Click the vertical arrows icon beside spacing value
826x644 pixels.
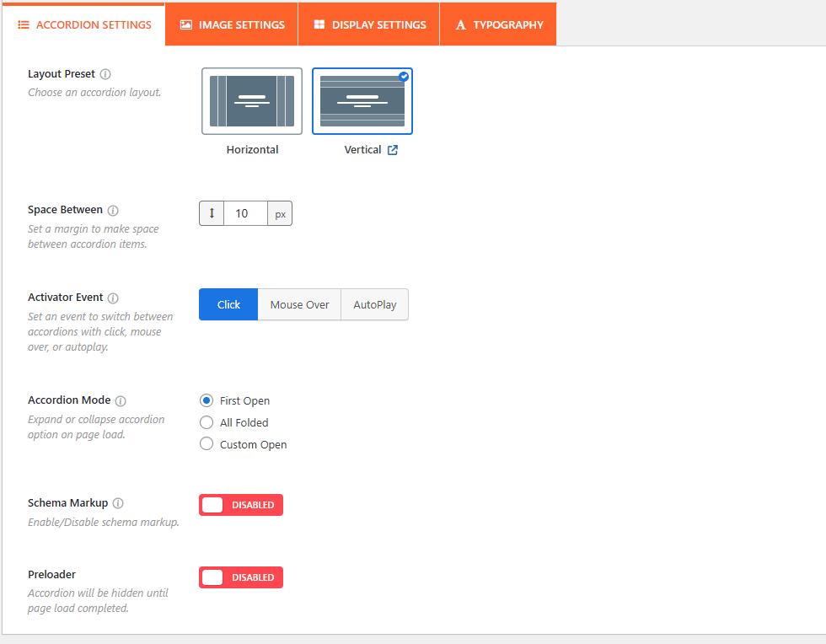212,213
